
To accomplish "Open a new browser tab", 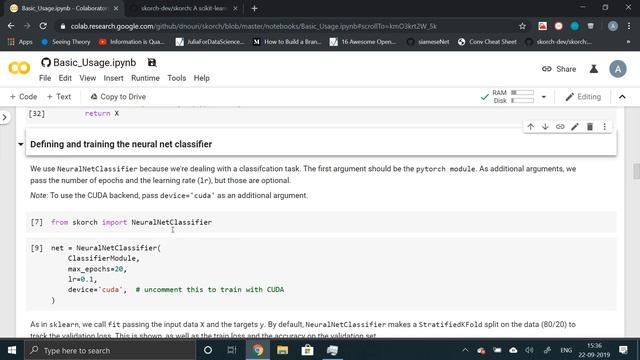I will click(254, 8).
